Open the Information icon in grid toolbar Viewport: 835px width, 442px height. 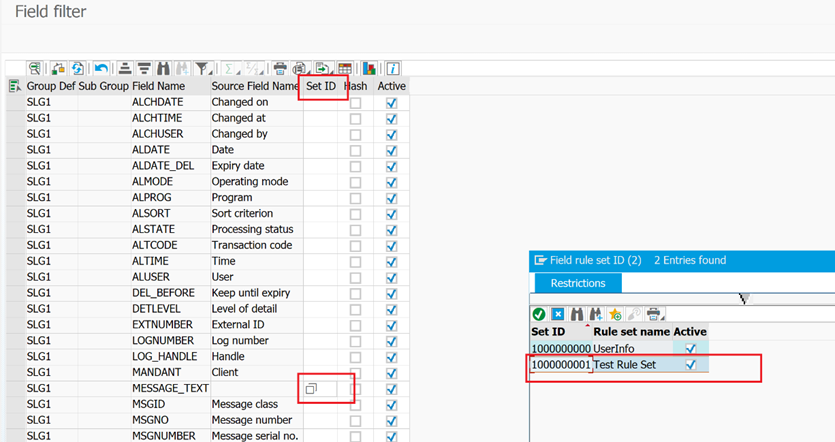click(x=393, y=68)
